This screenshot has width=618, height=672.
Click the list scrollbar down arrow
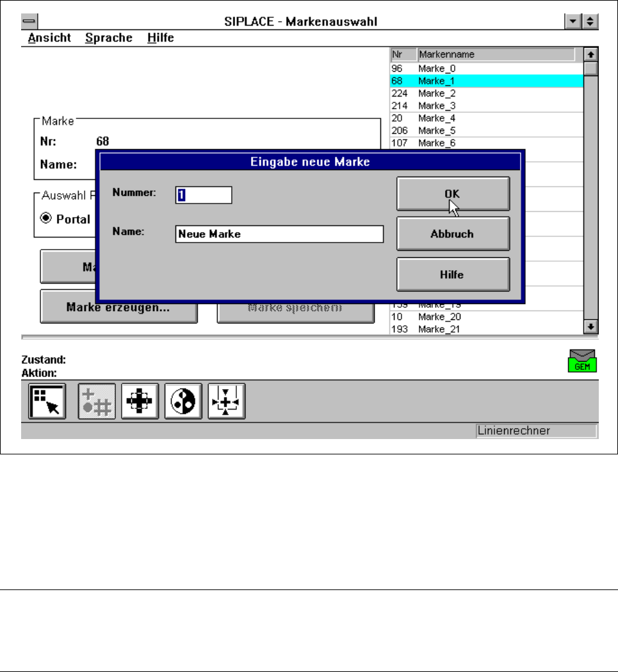click(590, 326)
